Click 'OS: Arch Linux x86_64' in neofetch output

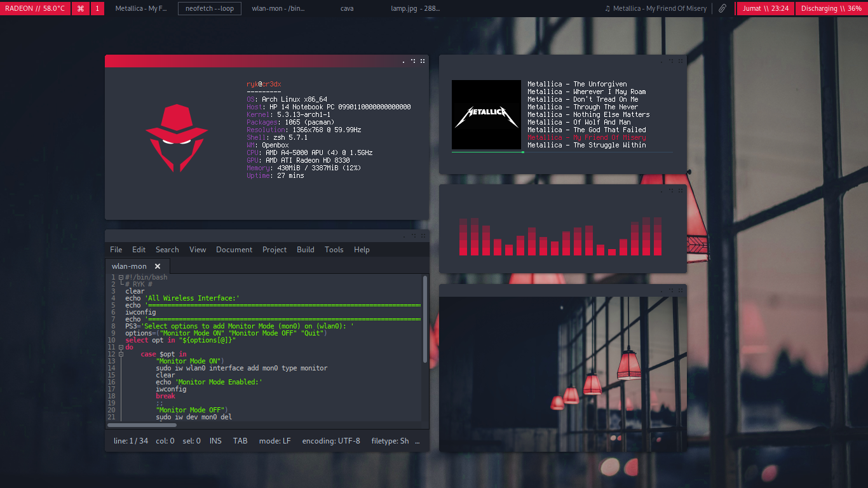tap(287, 99)
